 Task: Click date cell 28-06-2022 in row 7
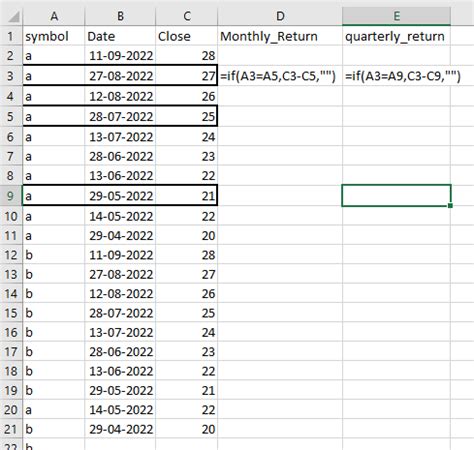[120, 156]
